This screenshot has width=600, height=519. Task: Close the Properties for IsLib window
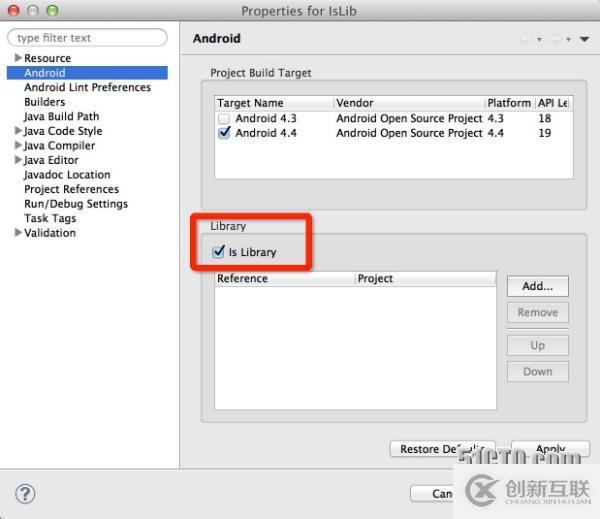coord(14,10)
